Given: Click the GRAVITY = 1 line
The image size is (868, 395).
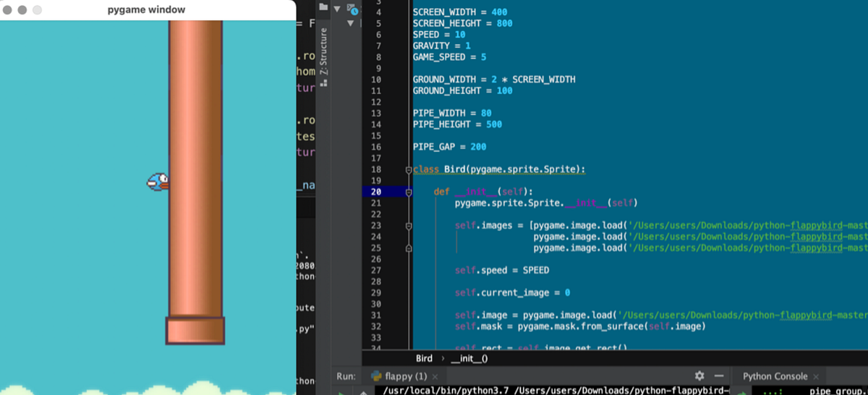Looking at the screenshot, I should coord(442,46).
